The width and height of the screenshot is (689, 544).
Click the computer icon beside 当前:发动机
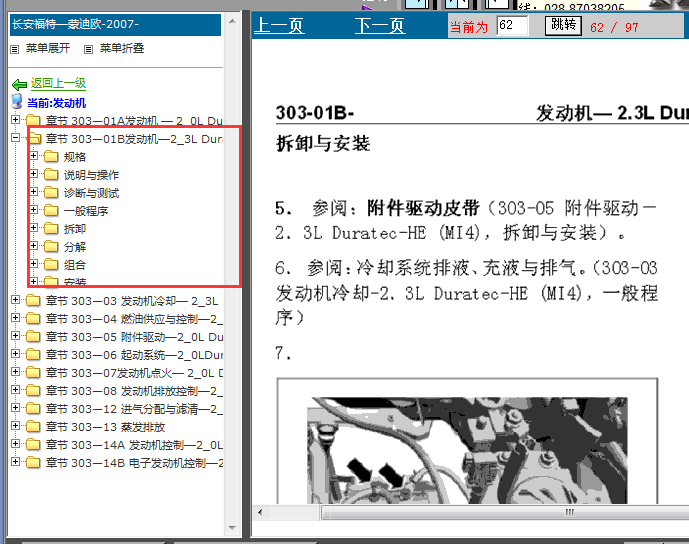pos(17,102)
